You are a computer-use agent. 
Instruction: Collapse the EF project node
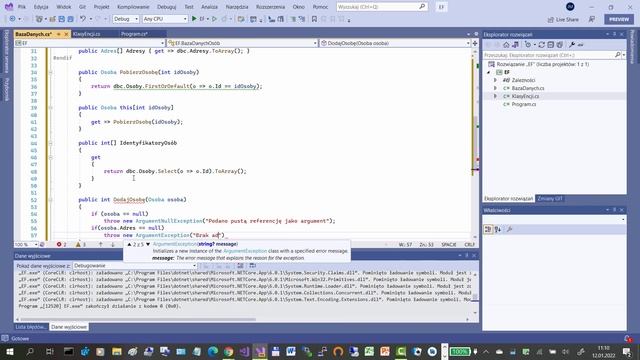489,72
